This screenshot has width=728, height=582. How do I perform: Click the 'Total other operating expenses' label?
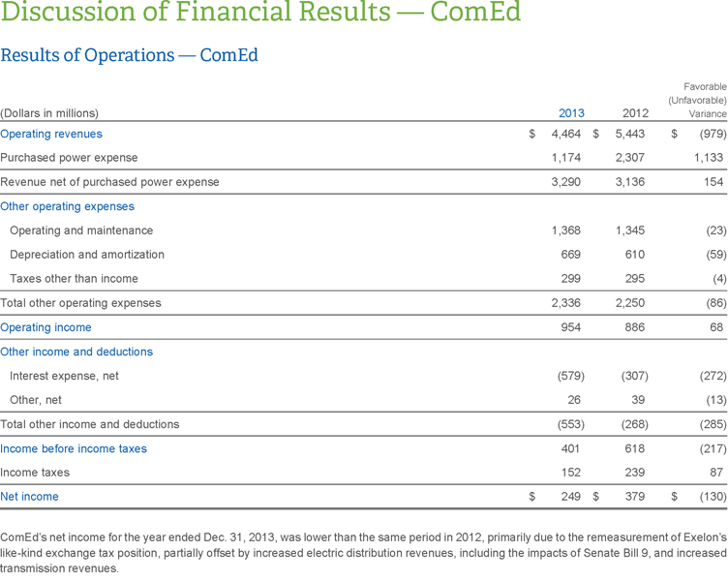point(80,302)
